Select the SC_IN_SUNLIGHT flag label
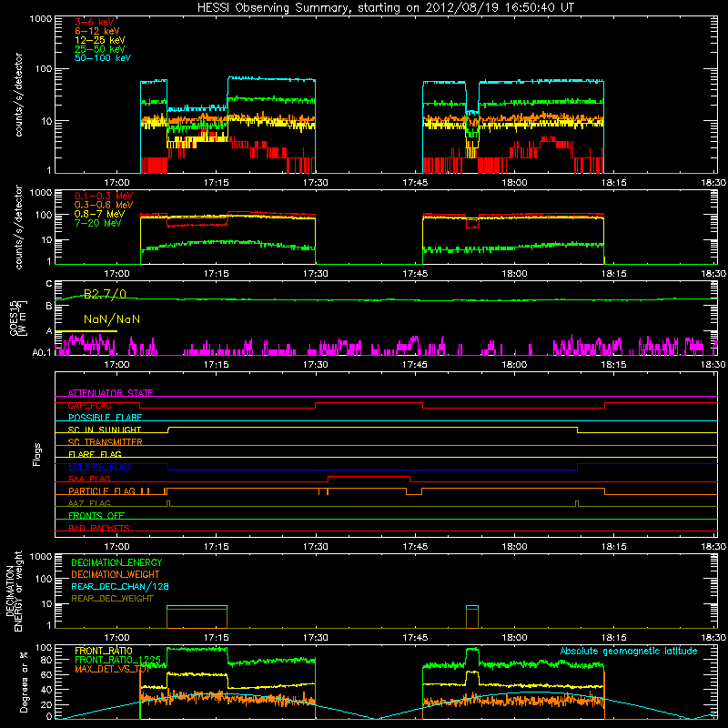The image size is (728, 728). pos(105,430)
